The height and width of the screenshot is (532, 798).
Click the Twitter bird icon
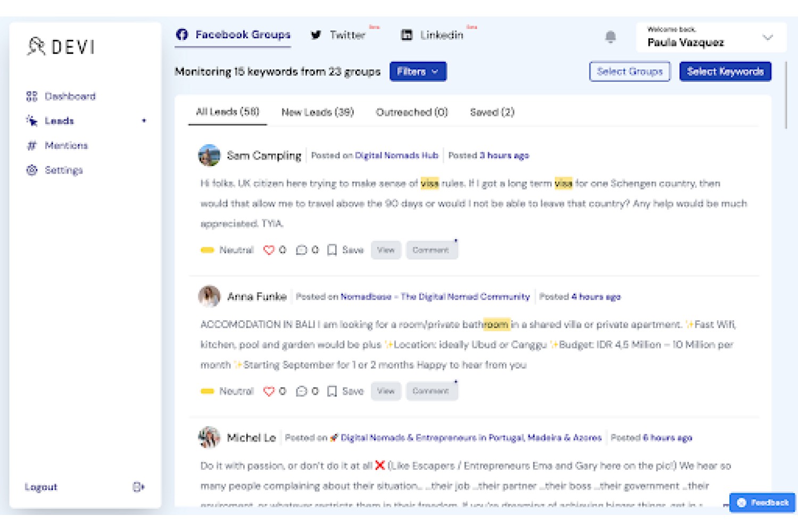tap(316, 35)
